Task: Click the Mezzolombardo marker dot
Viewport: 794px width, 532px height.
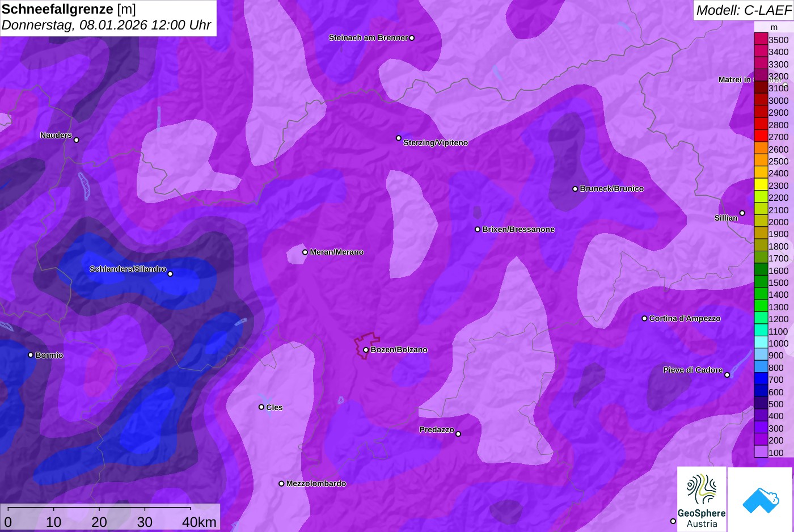Action: pos(281,484)
